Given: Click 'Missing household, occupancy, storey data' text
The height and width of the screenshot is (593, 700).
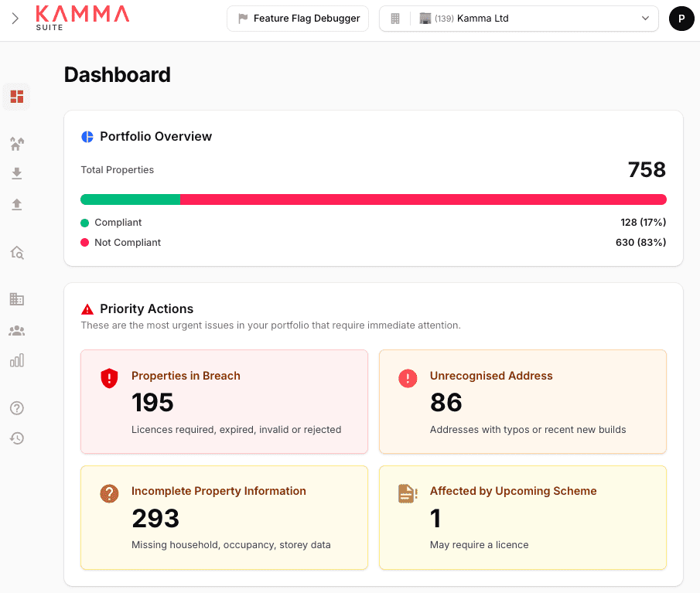Looking at the screenshot, I should point(230,545).
